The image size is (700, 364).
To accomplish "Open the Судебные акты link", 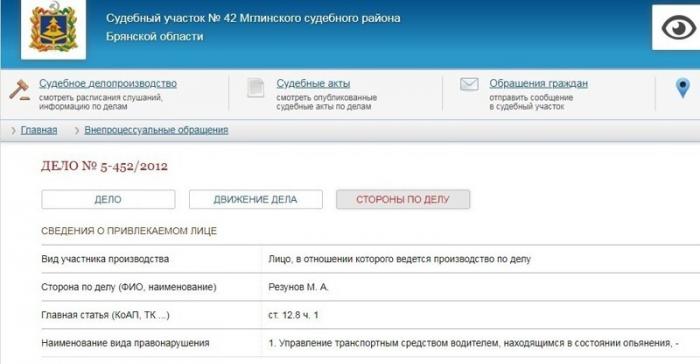I will pyautogui.click(x=313, y=84).
